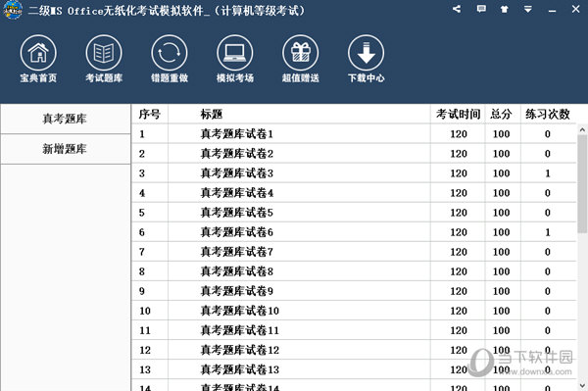Click the 错题重做 refresh icon

(x=170, y=53)
